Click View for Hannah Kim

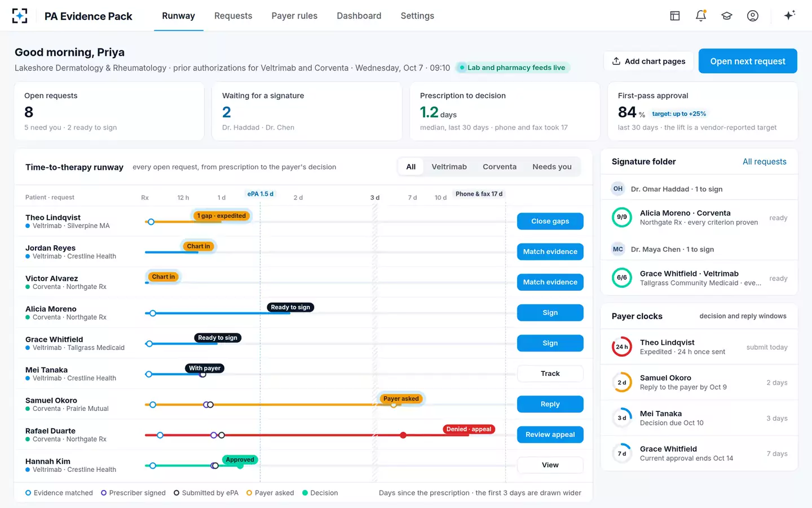coord(550,465)
